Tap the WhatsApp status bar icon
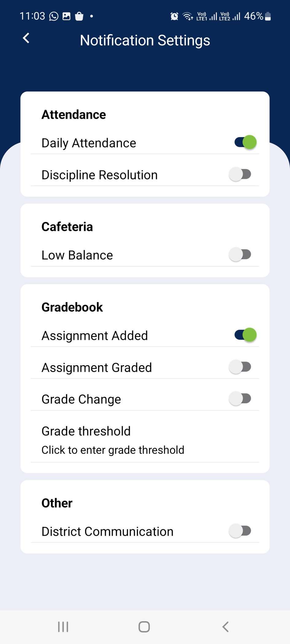Screen dimensions: 290x644 pyautogui.click(x=54, y=16)
